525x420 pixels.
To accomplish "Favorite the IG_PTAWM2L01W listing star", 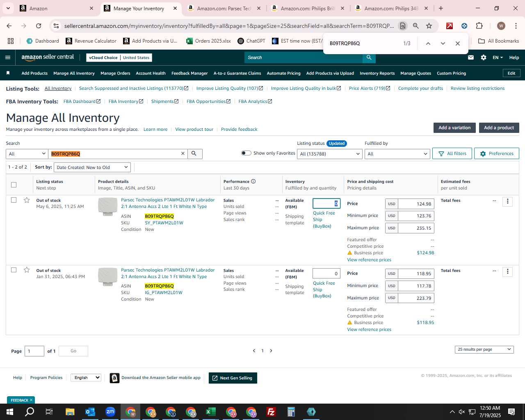I will [x=27, y=269].
